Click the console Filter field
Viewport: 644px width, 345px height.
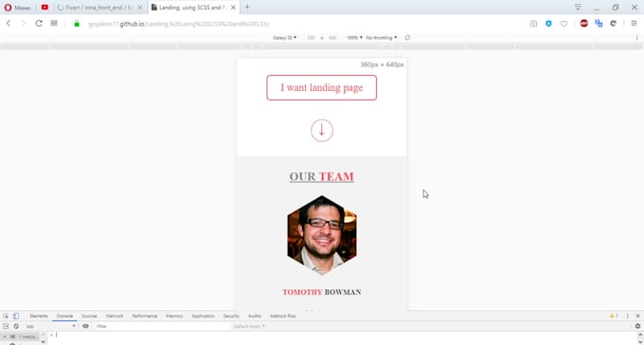point(162,326)
